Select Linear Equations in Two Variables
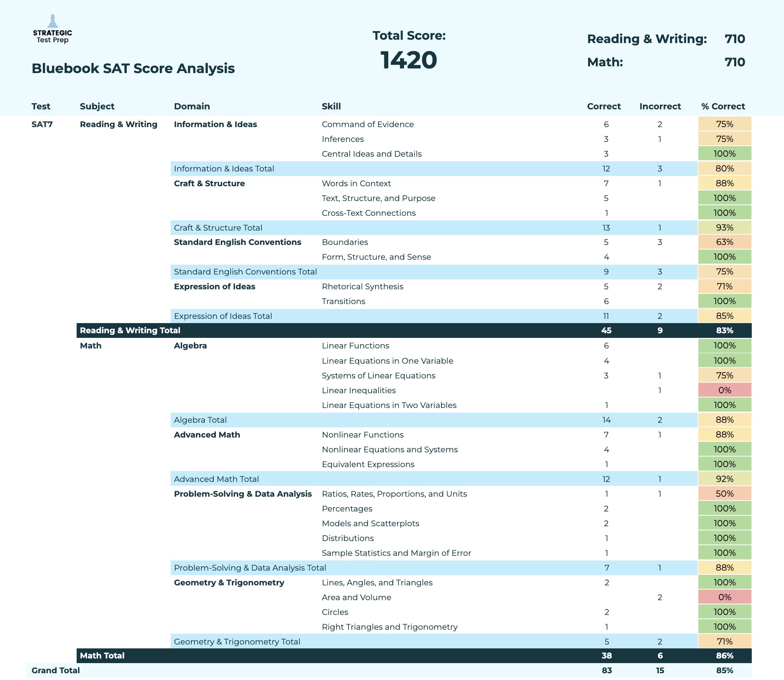The image size is (784, 680). pyautogui.click(x=389, y=405)
